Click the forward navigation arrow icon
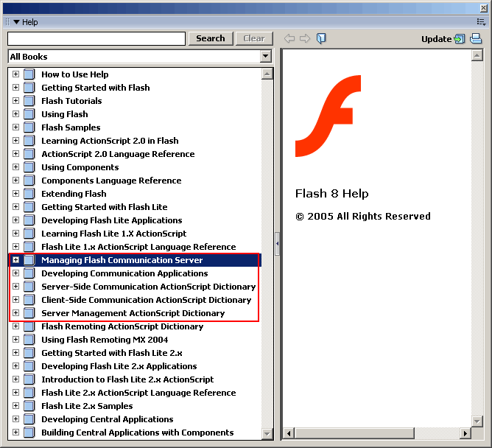This screenshot has height=448, width=492. pos(305,38)
